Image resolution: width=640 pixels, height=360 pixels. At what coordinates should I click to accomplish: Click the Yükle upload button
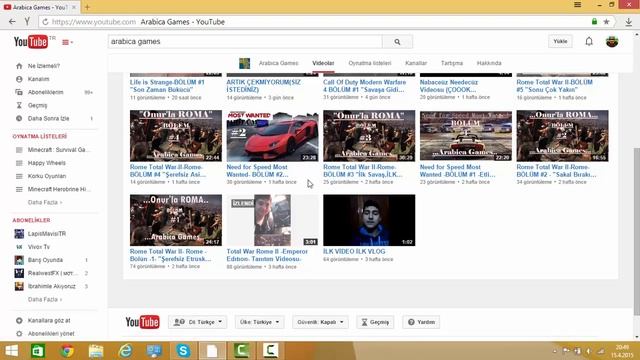click(x=560, y=41)
